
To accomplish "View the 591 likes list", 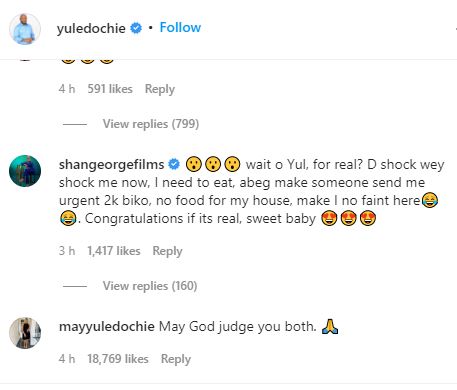I will [110, 89].
